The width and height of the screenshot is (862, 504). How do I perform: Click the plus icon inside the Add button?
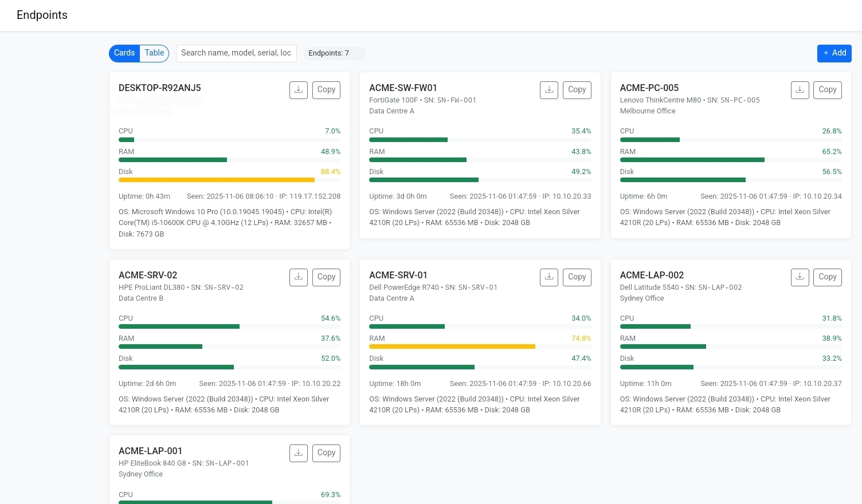[x=826, y=53]
